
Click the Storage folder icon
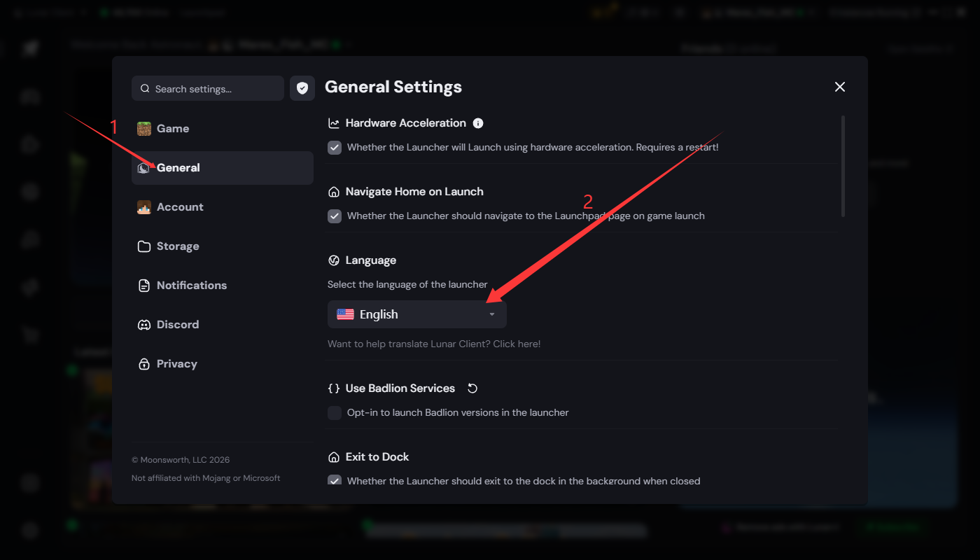tap(144, 246)
